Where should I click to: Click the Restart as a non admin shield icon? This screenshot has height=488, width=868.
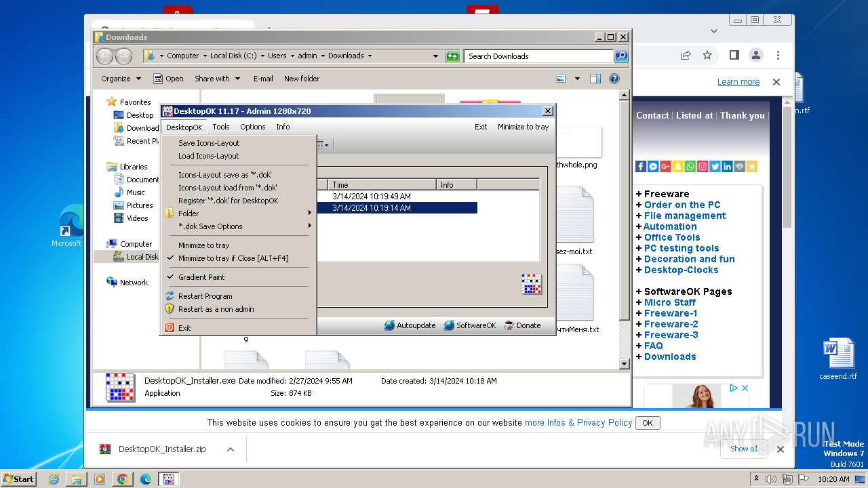pos(170,309)
